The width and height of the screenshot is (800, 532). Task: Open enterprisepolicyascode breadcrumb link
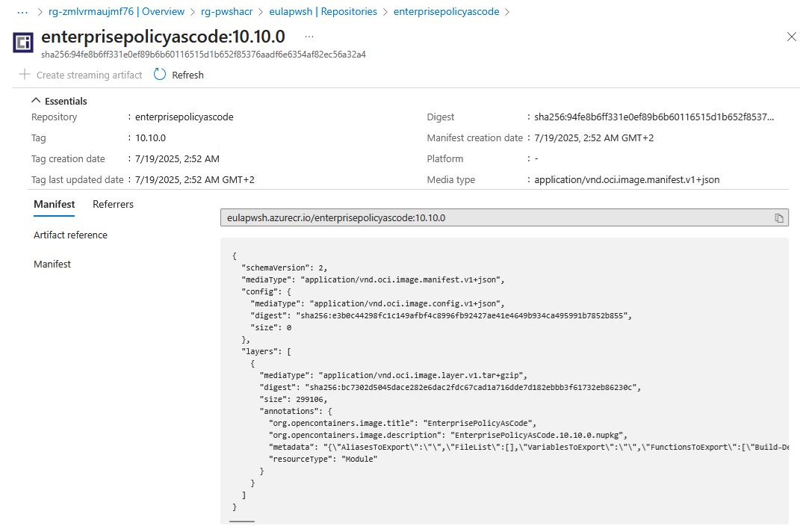tap(447, 12)
